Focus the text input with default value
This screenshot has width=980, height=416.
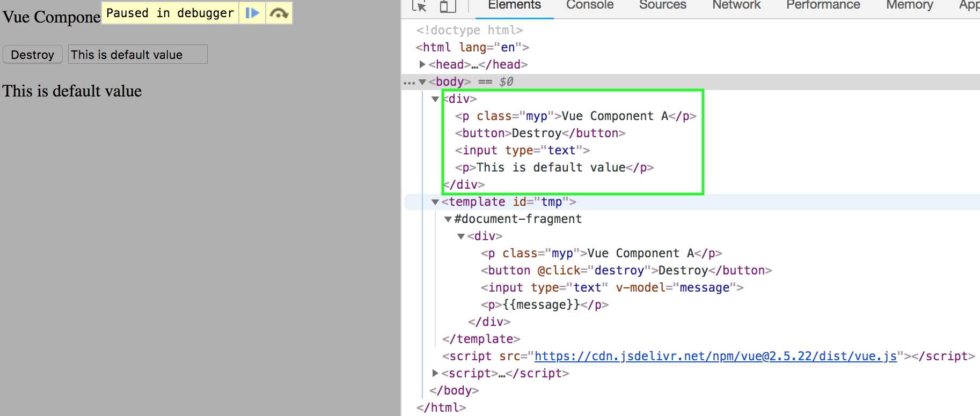coord(138,54)
